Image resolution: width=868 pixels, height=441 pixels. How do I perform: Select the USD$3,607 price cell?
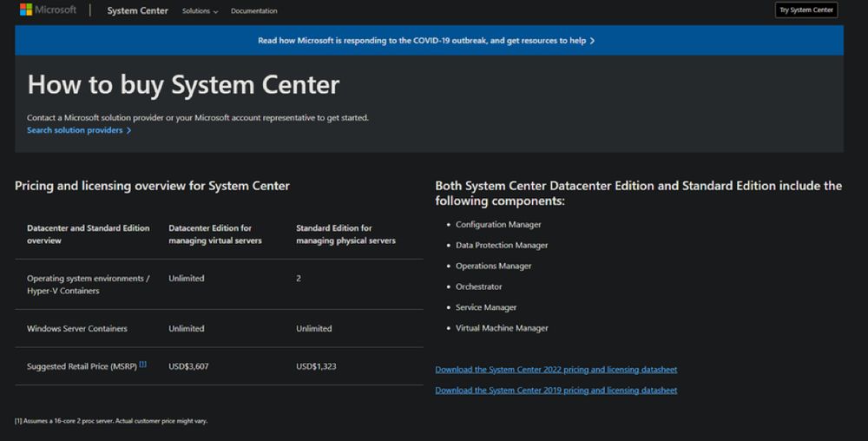[188, 366]
